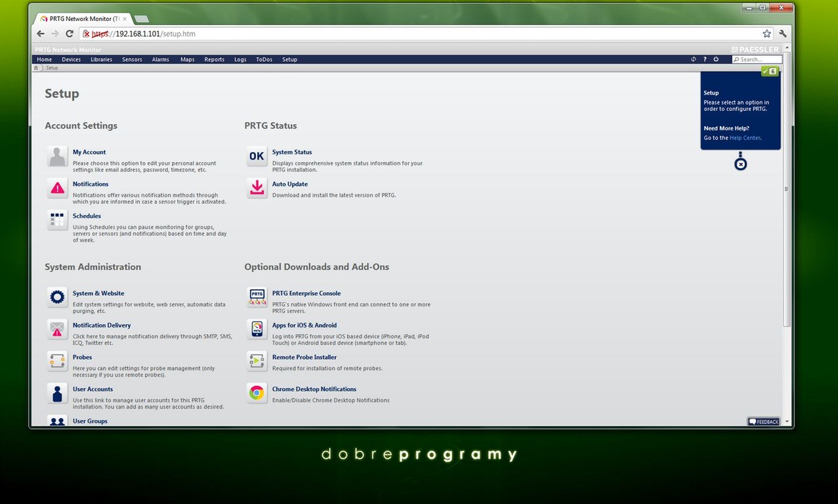Click the power logout icon
Viewport: 838px width, 504px height.
point(716,59)
